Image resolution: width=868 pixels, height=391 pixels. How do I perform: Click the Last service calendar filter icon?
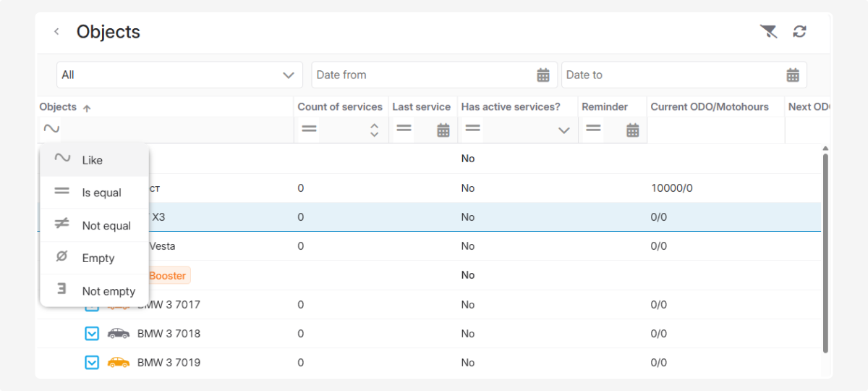tap(443, 130)
